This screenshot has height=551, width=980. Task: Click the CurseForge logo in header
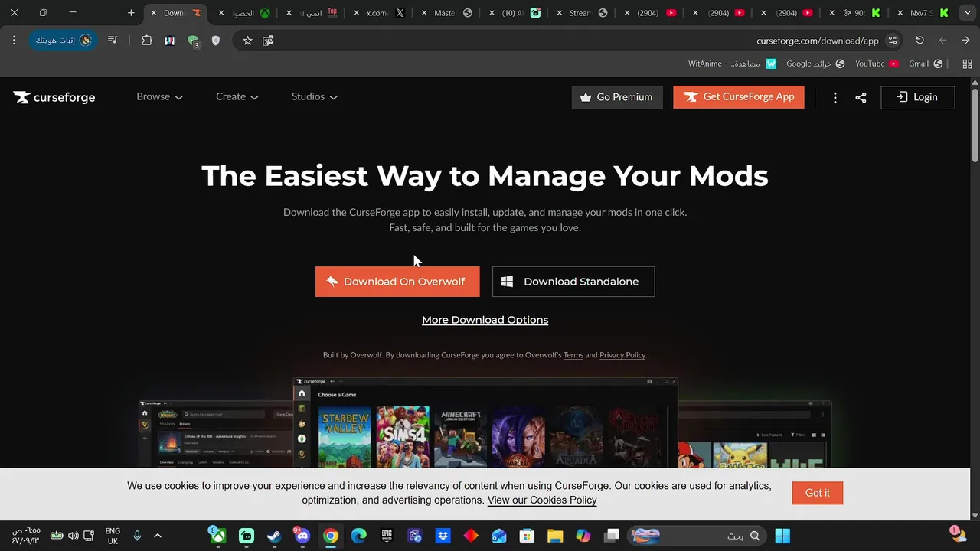[x=54, y=97]
